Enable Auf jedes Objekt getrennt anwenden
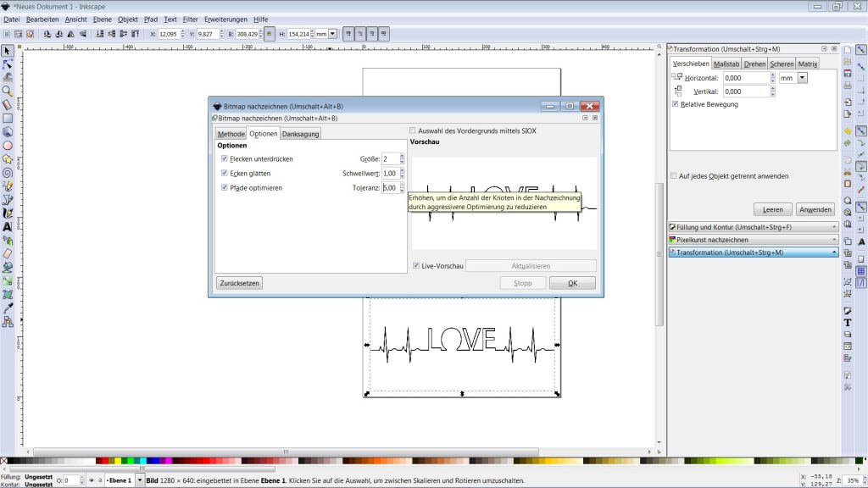This screenshot has width=868, height=488. (x=674, y=176)
